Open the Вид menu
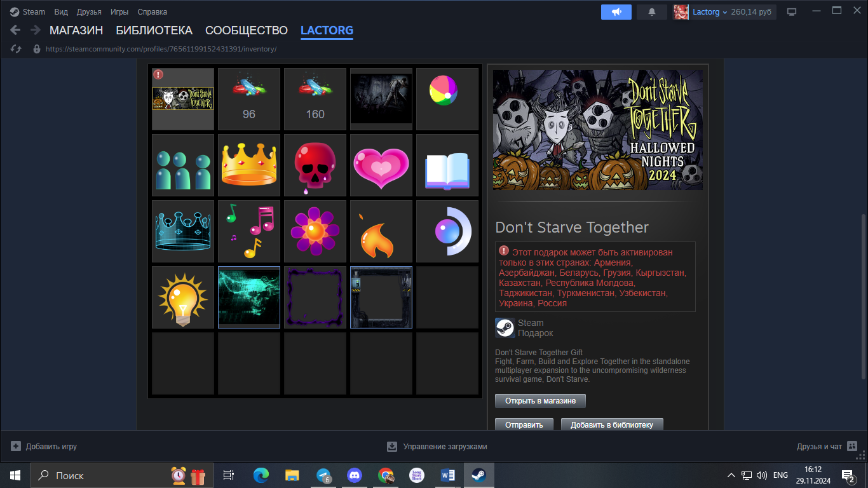The width and height of the screenshot is (868, 488). point(61,12)
